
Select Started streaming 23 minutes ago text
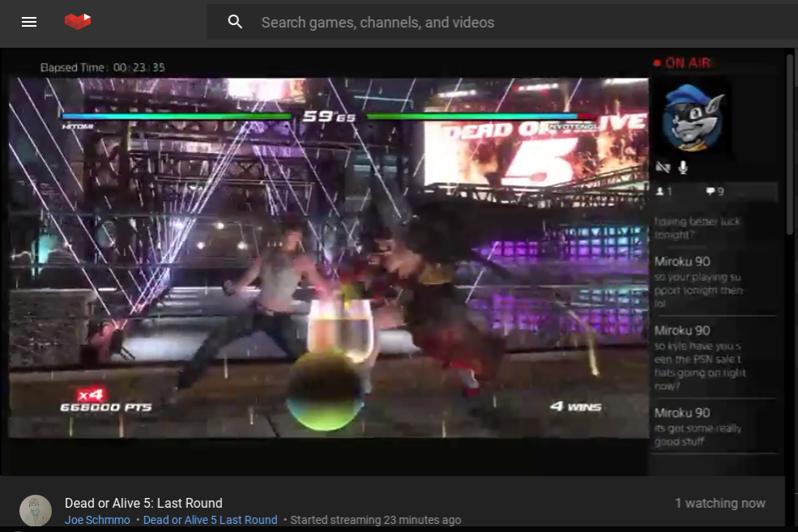click(376, 520)
